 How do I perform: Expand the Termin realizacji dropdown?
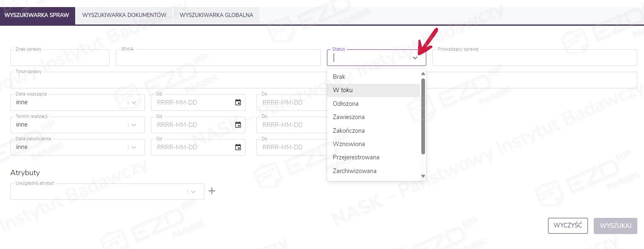pyautogui.click(x=134, y=125)
